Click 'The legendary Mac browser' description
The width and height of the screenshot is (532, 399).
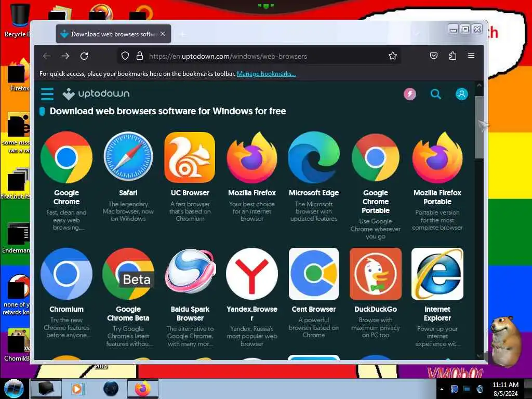coord(128,211)
